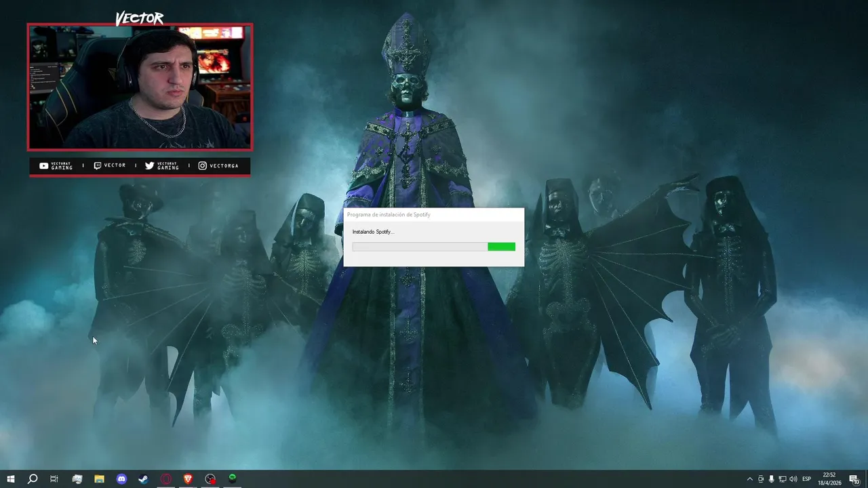
Task: Click the Spotify installer progress bar
Action: point(434,247)
